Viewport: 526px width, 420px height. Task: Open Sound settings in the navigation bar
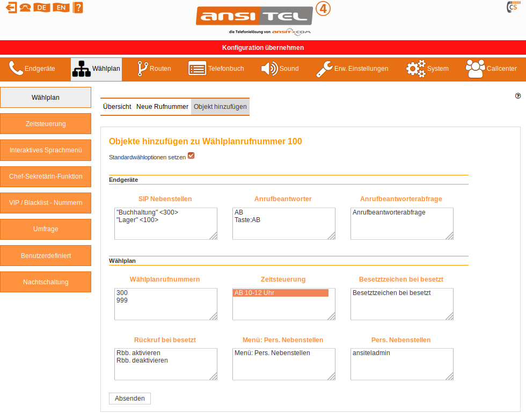(x=280, y=69)
